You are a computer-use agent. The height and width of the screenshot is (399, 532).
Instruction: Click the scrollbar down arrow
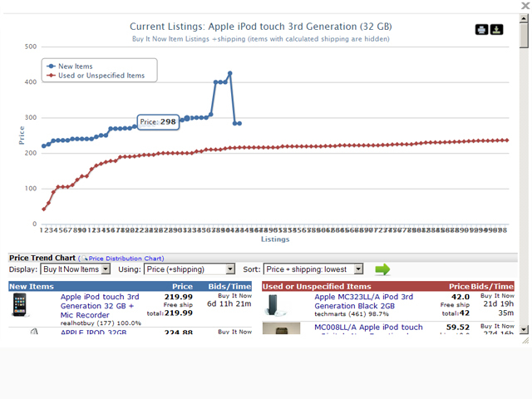[x=524, y=329]
